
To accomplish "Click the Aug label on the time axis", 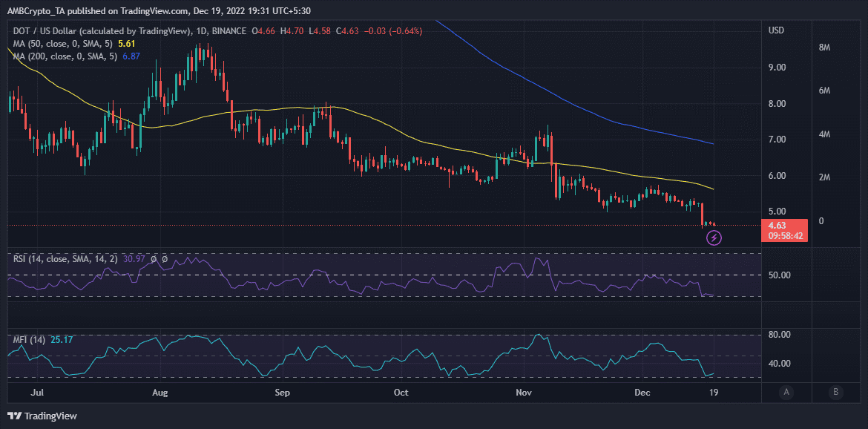I will coord(160,392).
